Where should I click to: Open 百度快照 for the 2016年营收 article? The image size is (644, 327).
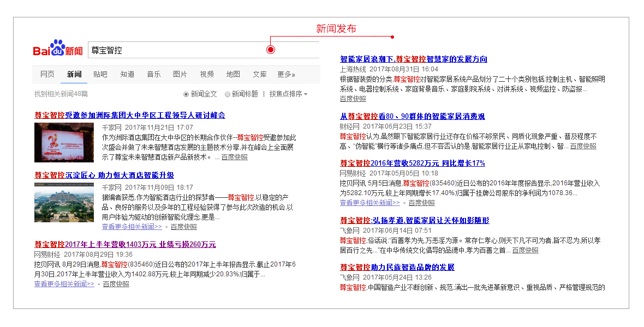coord(421,203)
